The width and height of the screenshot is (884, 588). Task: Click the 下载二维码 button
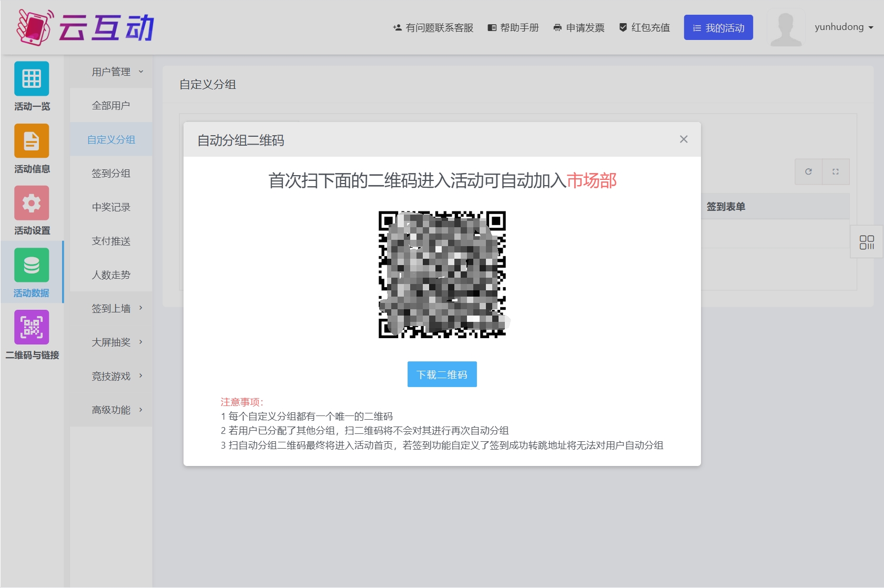442,374
